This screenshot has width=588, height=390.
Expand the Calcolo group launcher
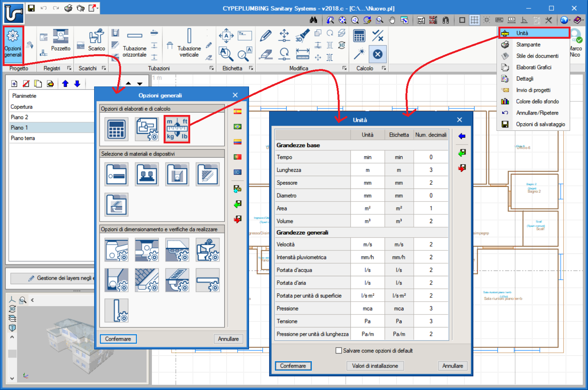pyautogui.click(x=384, y=68)
